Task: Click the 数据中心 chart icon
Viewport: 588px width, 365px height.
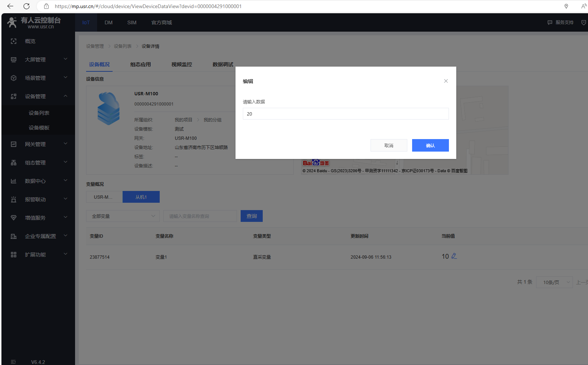Action: coord(14,181)
